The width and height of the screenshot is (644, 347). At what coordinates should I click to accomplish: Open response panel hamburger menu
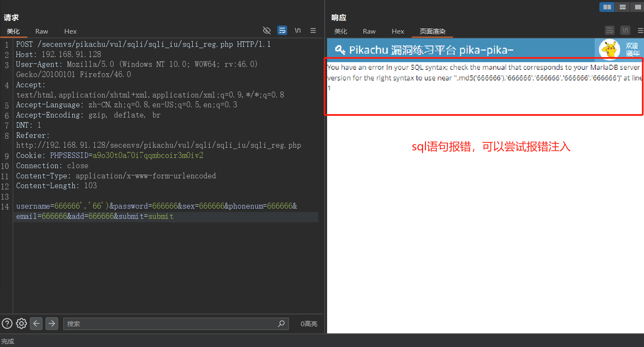[641, 31]
